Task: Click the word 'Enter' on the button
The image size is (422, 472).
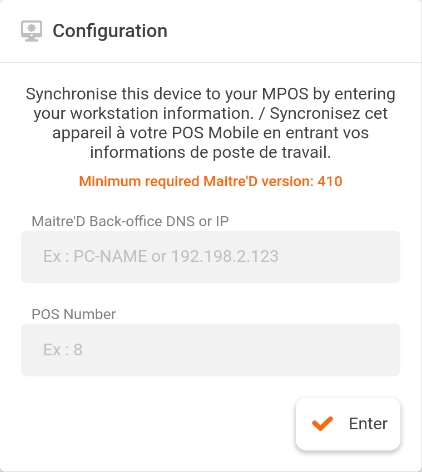Action: 368,424
